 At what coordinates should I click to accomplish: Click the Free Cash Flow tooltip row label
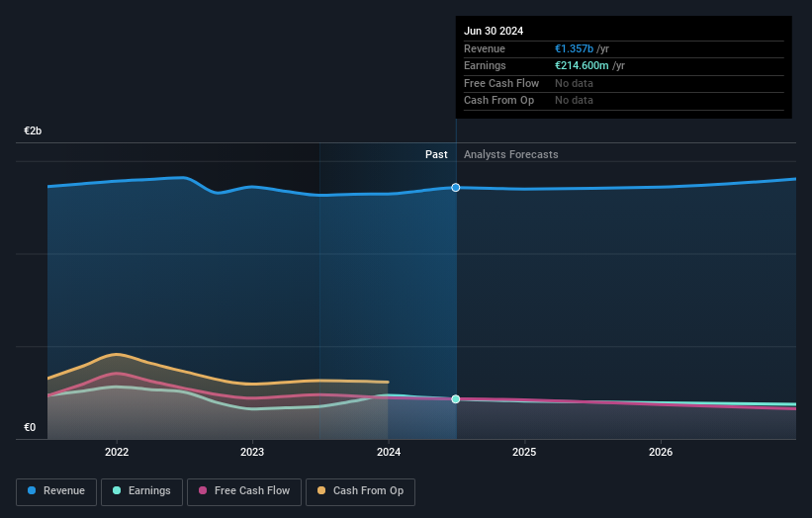(501, 83)
